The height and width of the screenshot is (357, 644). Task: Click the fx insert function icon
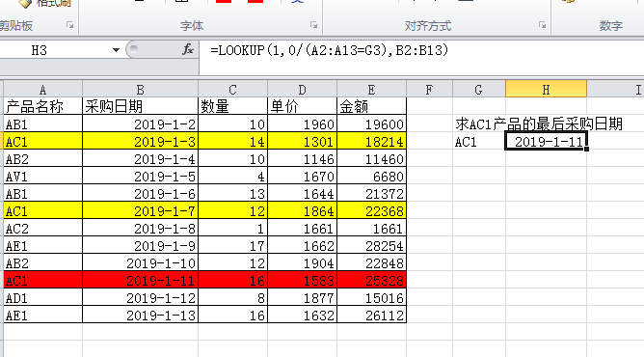point(188,50)
